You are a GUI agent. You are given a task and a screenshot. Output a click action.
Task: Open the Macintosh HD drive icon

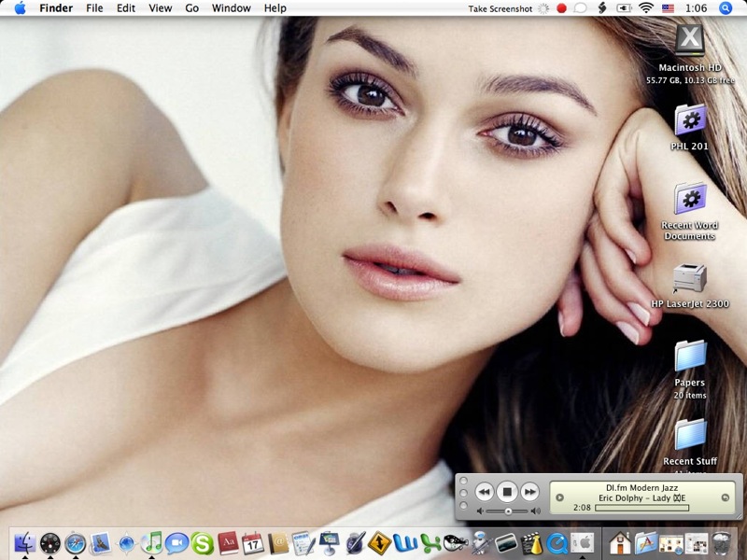click(690, 42)
